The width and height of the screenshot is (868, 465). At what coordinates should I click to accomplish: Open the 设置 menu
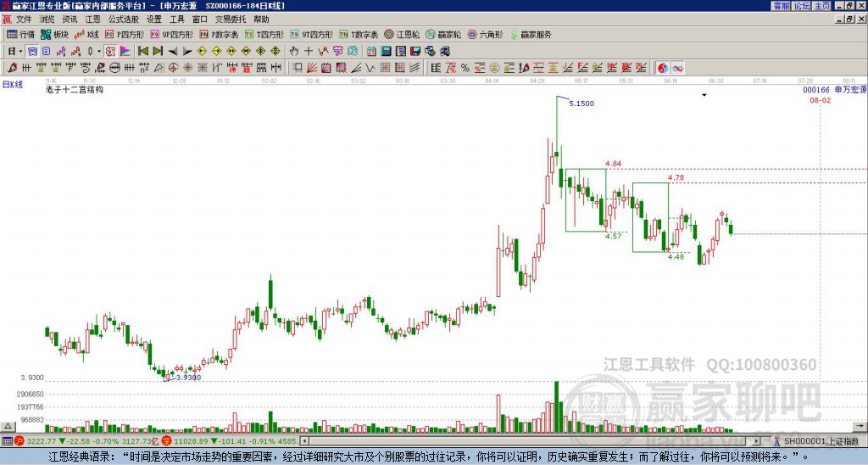tap(154, 20)
